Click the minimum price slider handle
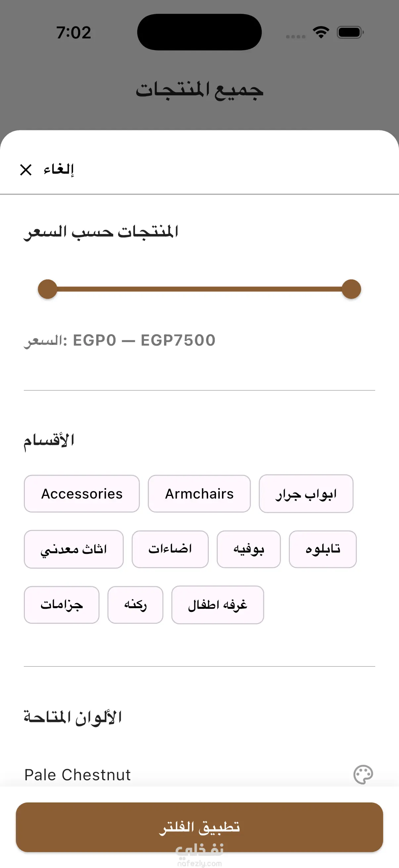Viewport: 399px width, 868px height. pos(47,289)
